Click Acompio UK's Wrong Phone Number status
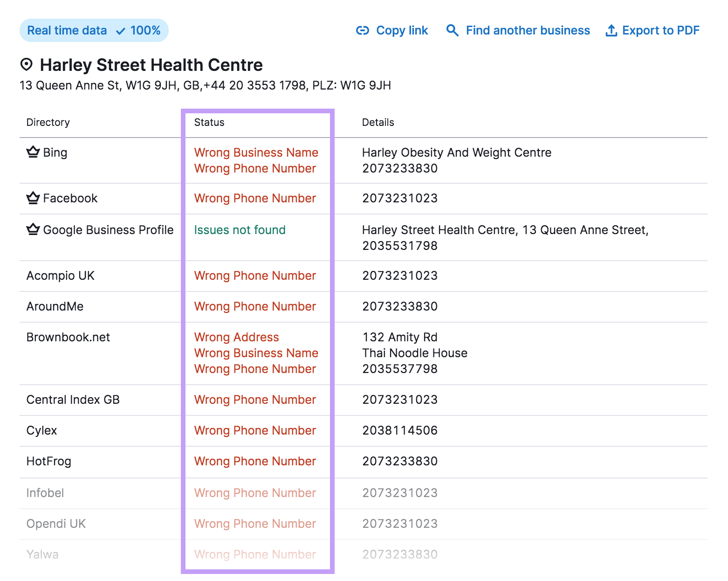 [x=255, y=276]
